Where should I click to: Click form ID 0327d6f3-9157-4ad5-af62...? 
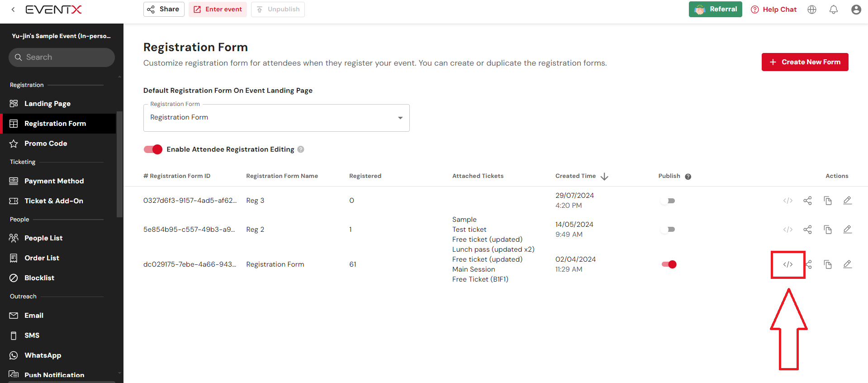click(x=190, y=201)
